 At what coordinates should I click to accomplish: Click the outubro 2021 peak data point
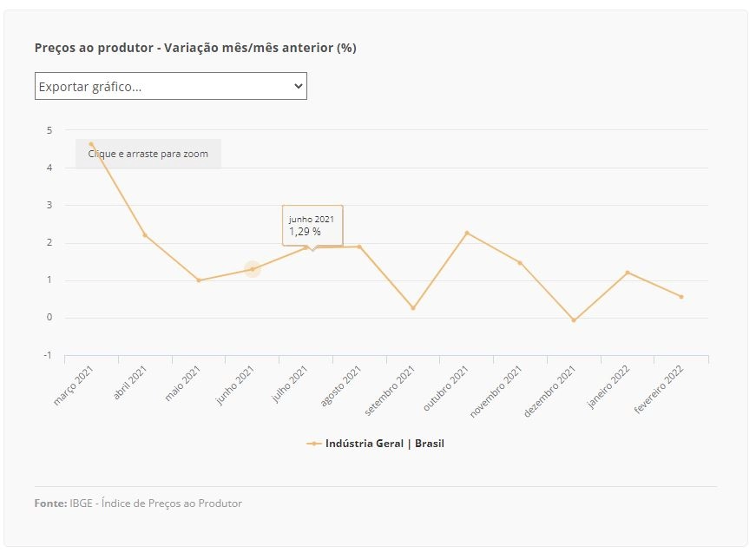coord(467,233)
